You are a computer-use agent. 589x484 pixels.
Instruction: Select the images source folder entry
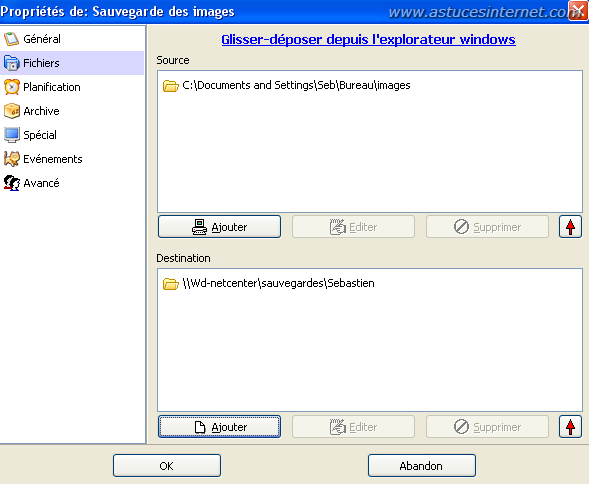[x=287, y=86]
